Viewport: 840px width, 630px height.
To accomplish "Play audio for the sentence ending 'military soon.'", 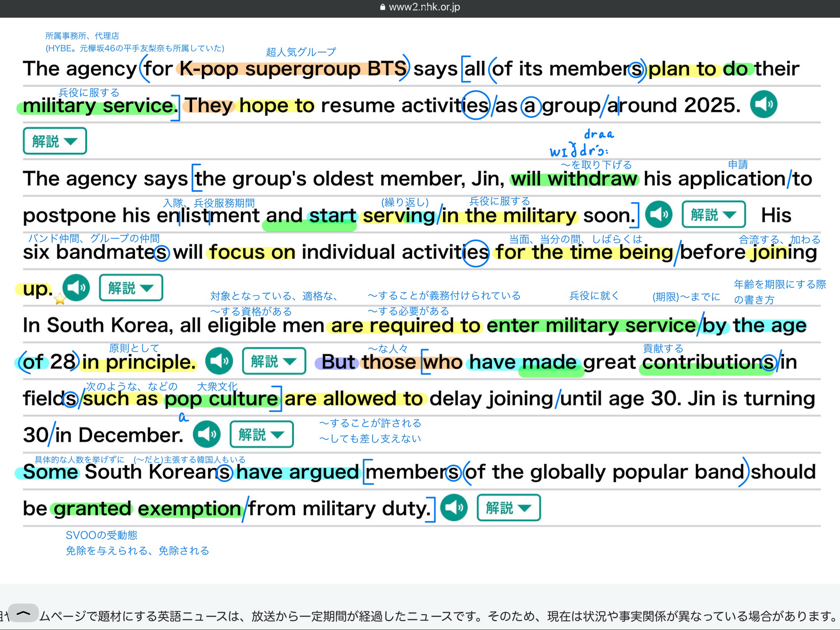I will (x=658, y=214).
